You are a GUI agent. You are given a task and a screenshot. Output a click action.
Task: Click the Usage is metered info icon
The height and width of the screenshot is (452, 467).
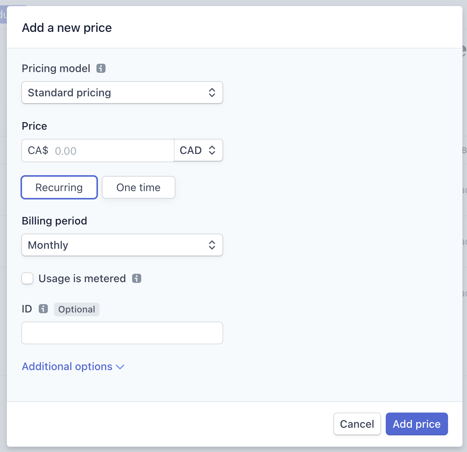click(137, 278)
